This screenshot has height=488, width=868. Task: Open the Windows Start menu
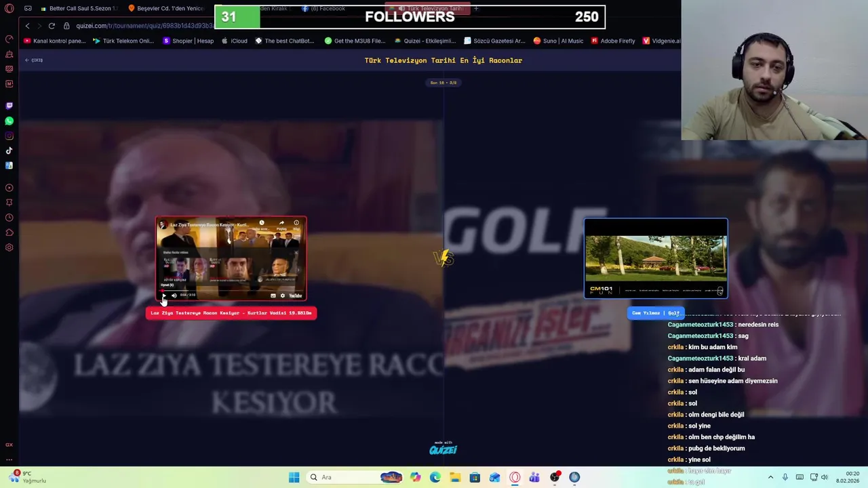tap(294, 477)
